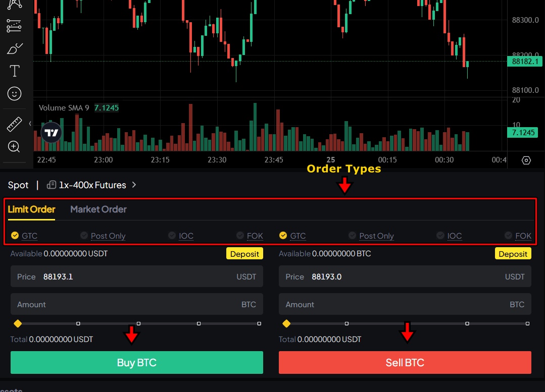Select the Limit Order tab
This screenshot has width=545, height=392.
click(x=31, y=209)
